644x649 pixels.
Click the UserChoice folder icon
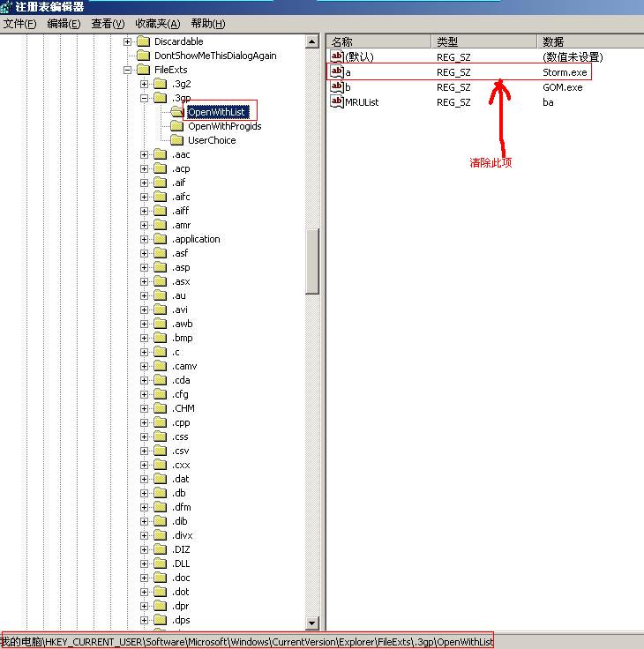176,140
